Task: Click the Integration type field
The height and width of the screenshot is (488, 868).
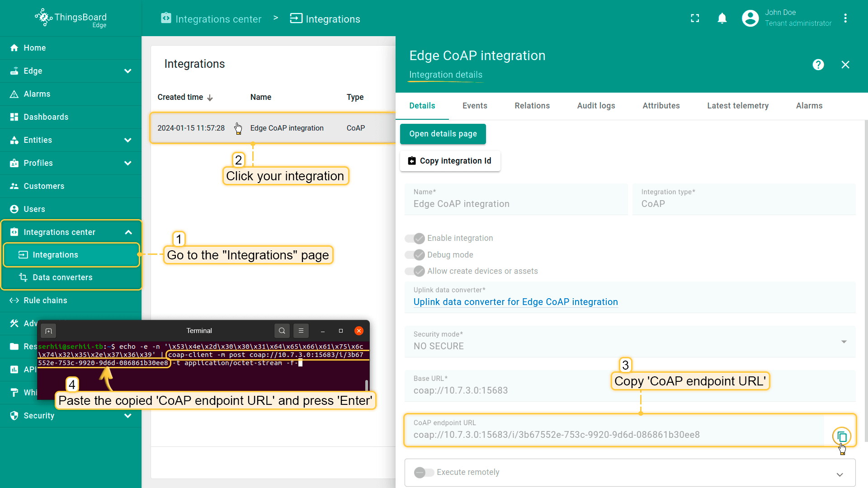Action: [x=744, y=199]
